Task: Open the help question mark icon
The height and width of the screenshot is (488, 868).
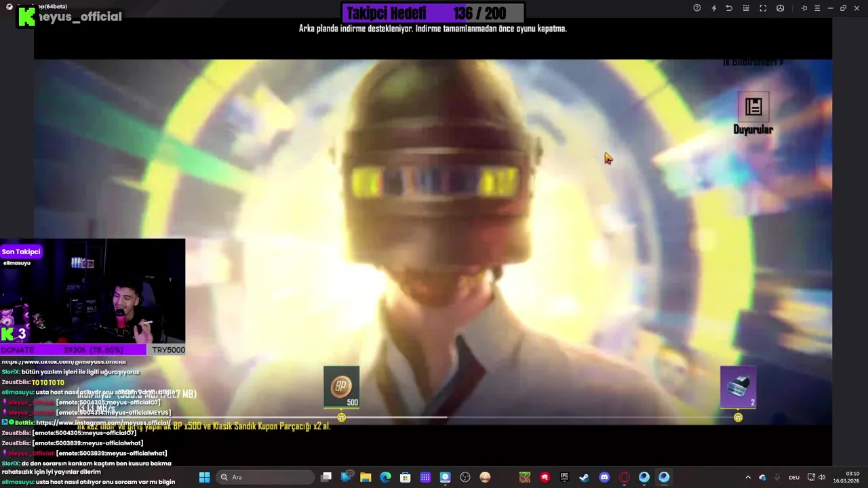Action: tap(697, 8)
